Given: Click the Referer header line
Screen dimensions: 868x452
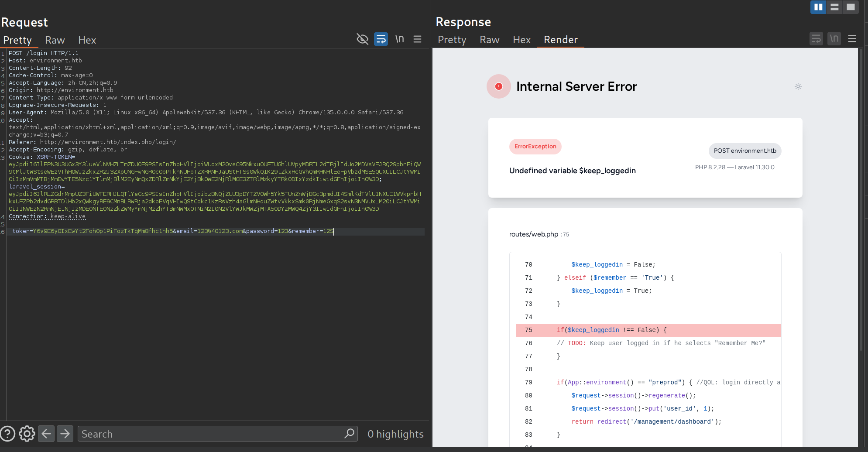Looking at the screenshot, I should [93, 142].
